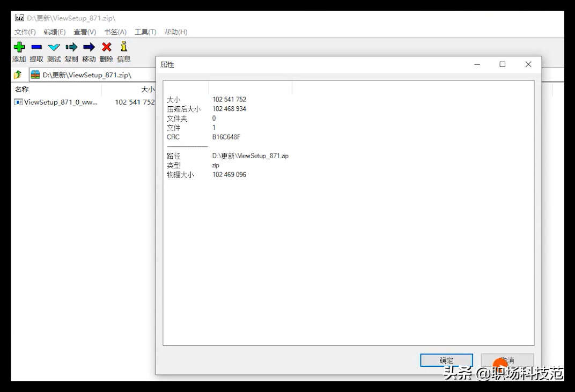This screenshot has width=575, height=392.
Task: Click the Copy (复制) arrow icon
Action: (x=71, y=47)
